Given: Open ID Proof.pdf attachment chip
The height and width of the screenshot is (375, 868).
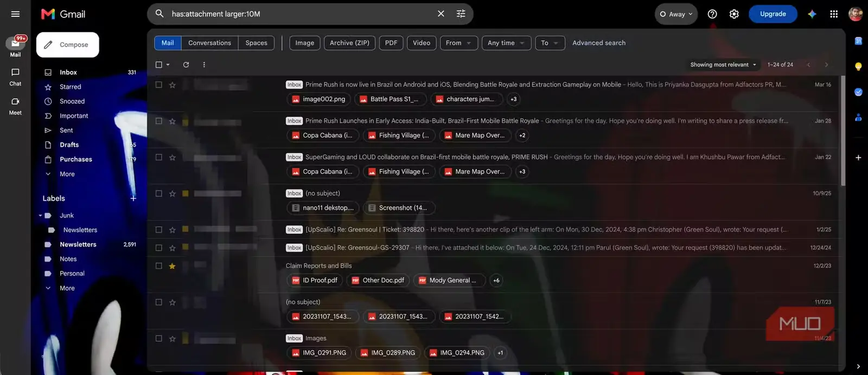Looking at the screenshot, I should point(315,280).
